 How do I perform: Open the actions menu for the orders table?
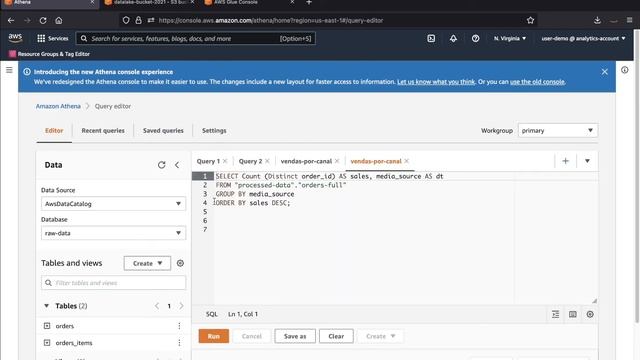click(x=179, y=326)
